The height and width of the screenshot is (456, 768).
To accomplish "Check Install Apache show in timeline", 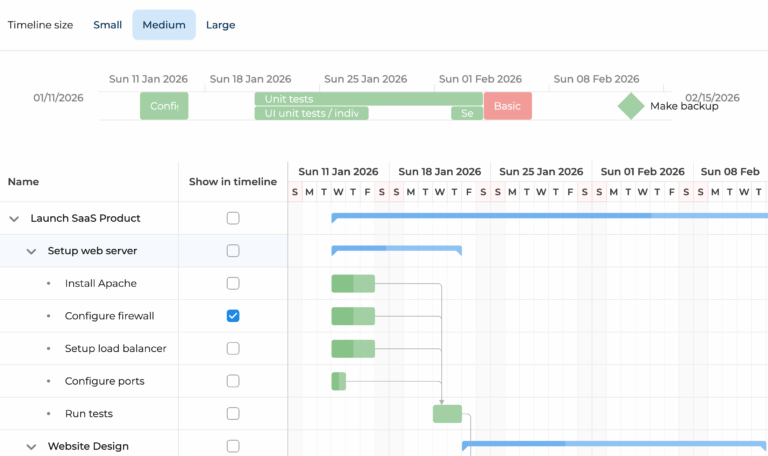I will point(233,284).
